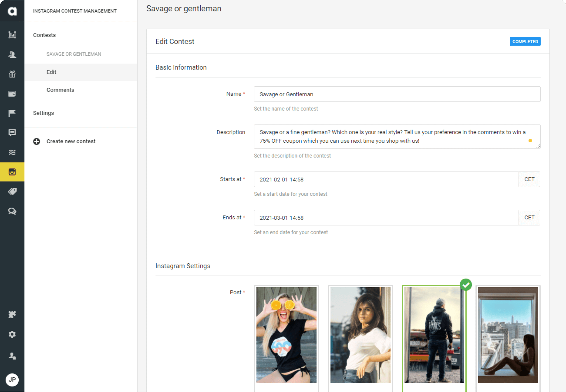Open the Settings menu item
This screenshot has width=566, height=392.
pyautogui.click(x=43, y=113)
